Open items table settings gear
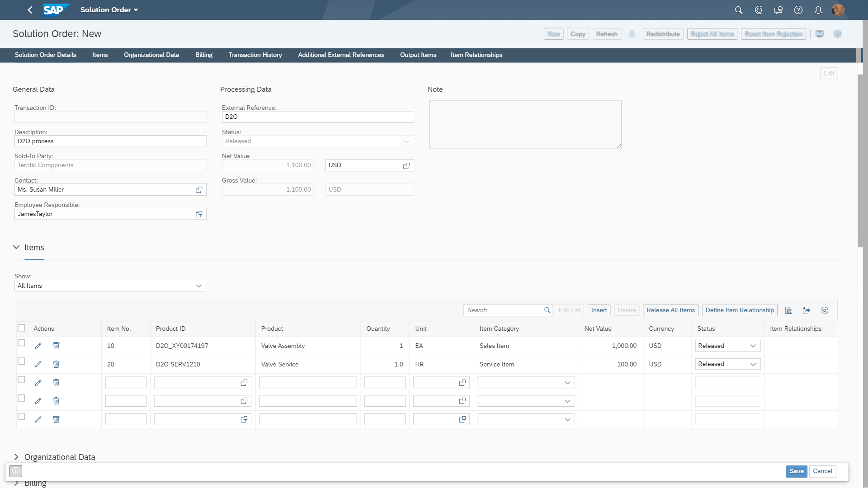Viewport: 868px width, 488px height. 825,310
